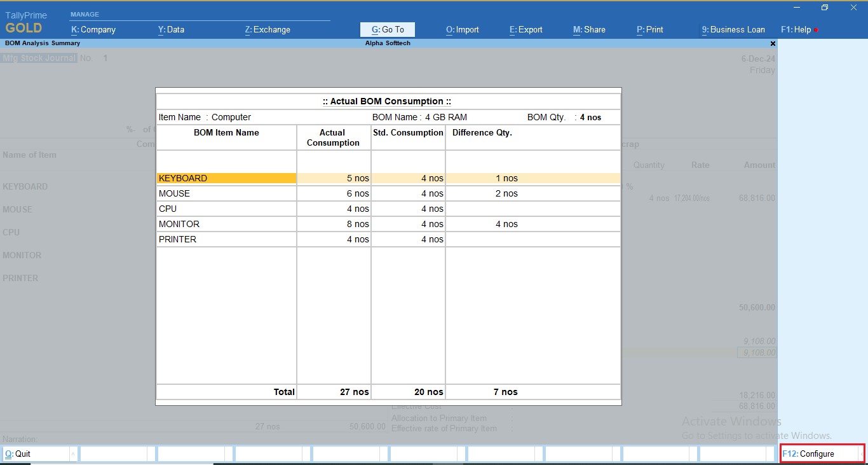Open the M: Share menu
This screenshot has width=868, height=465.
coord(589,29)
